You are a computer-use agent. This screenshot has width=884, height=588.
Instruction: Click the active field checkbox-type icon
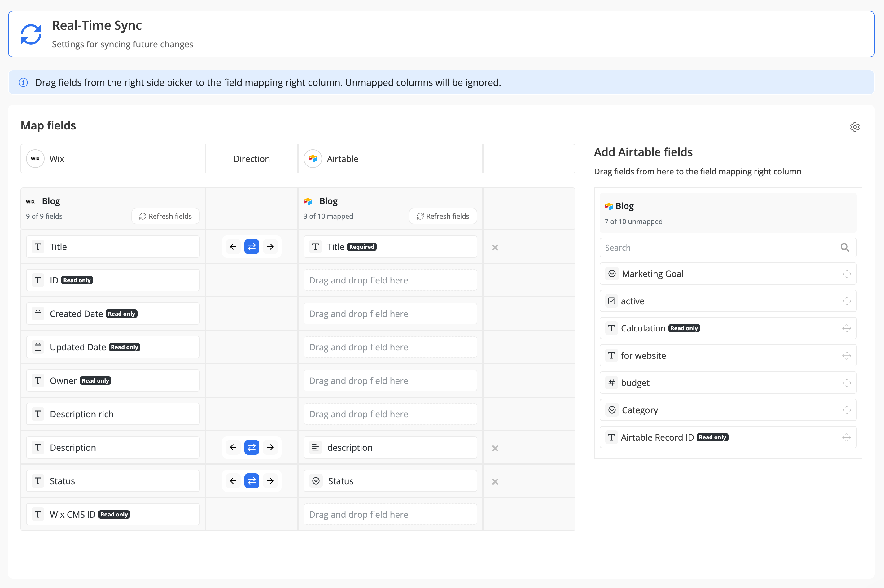click(611, 301)
